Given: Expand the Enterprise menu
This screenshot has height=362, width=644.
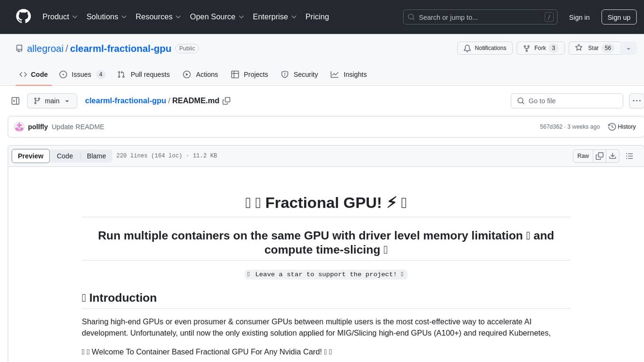Looking at the screenshot, I should 275,17.
